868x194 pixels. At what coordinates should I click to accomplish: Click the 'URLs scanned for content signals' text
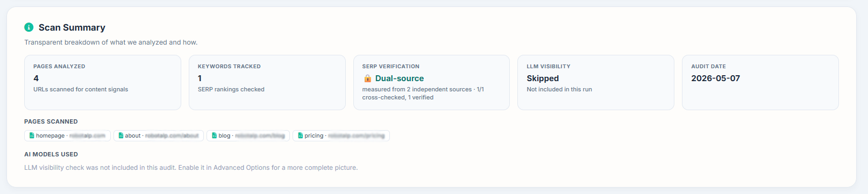[x=81, y=89]
